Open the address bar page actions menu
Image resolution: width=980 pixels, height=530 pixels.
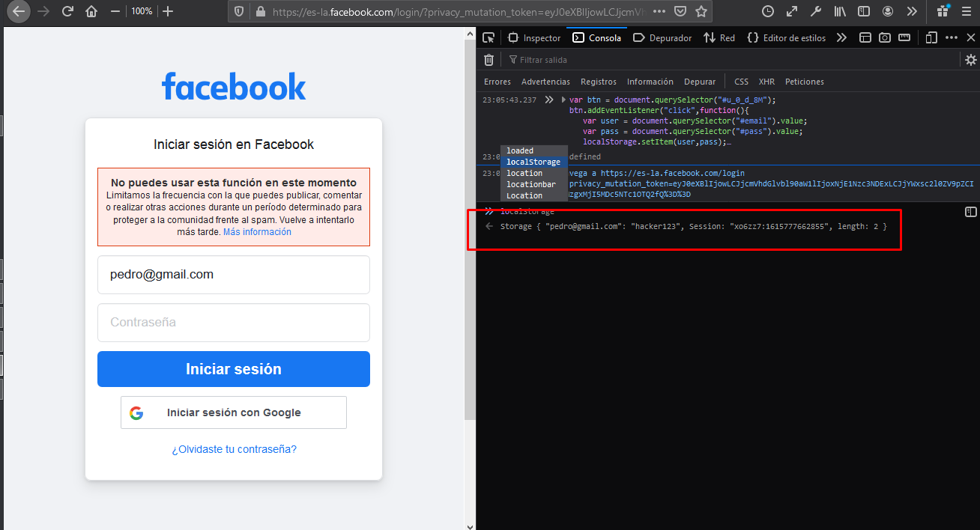659,11
